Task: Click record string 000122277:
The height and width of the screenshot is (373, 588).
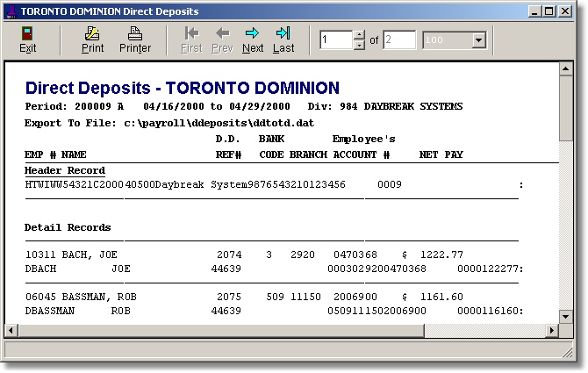Action: [490, 269]
